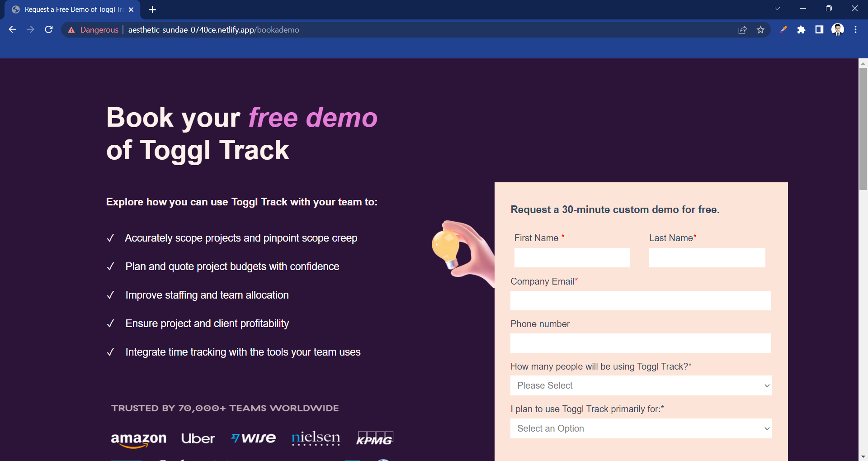The width and height of the screenshot is (868, 461).
Task: Select the Request a Free Demo tab
Action: [x=72, y=10]
